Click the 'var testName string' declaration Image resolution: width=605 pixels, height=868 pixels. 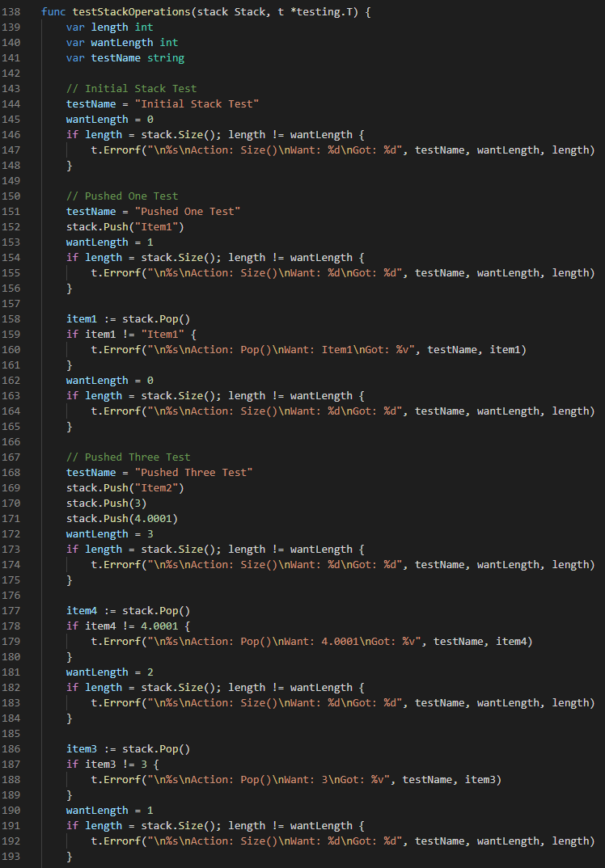coord(125,58)
